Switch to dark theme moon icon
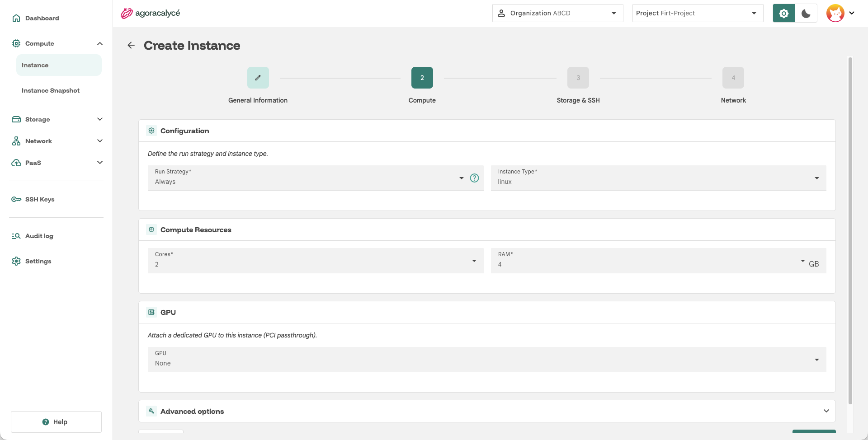868x440 pixels. coord(806,13)
